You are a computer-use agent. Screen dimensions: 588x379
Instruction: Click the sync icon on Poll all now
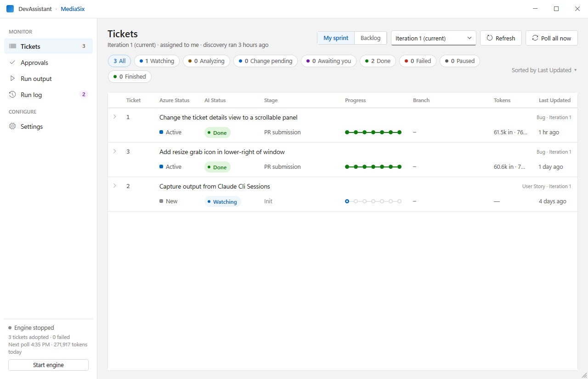tap(535, 38)
